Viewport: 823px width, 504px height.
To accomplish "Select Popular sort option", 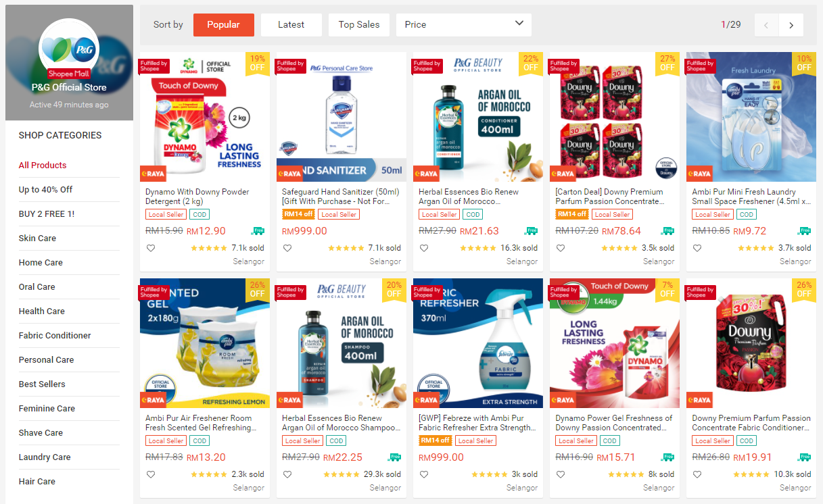I will (224, 25).
